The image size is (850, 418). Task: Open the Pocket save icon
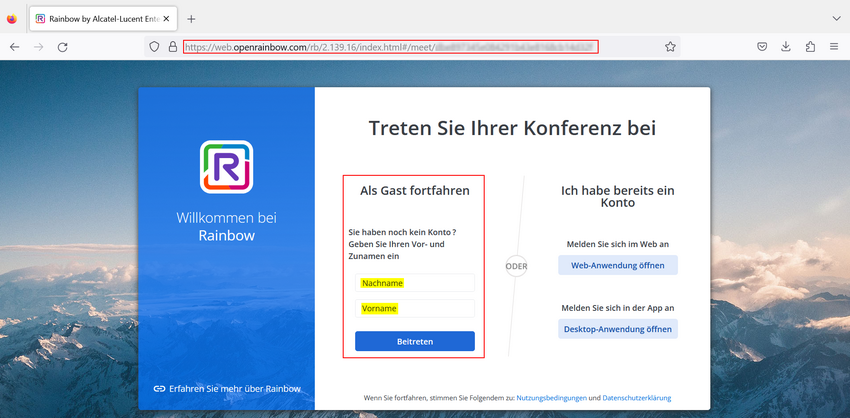(762, 47)
